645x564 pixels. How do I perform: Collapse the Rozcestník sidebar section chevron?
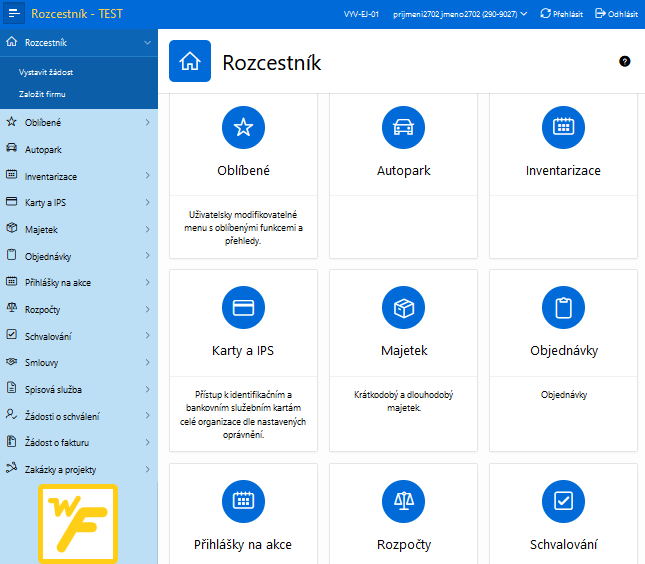pyautogui.click(x=147, y=43)
